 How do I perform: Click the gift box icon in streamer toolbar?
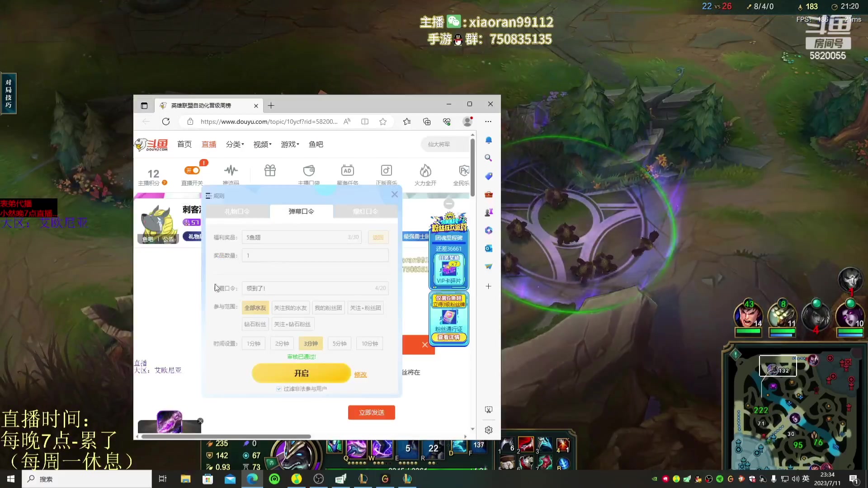(x=270, y=170)
